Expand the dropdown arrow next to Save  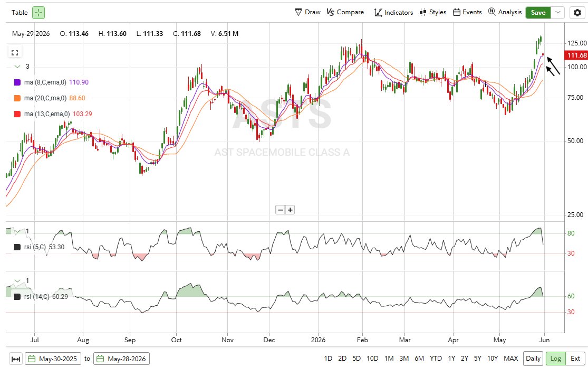tap(557, 12)
